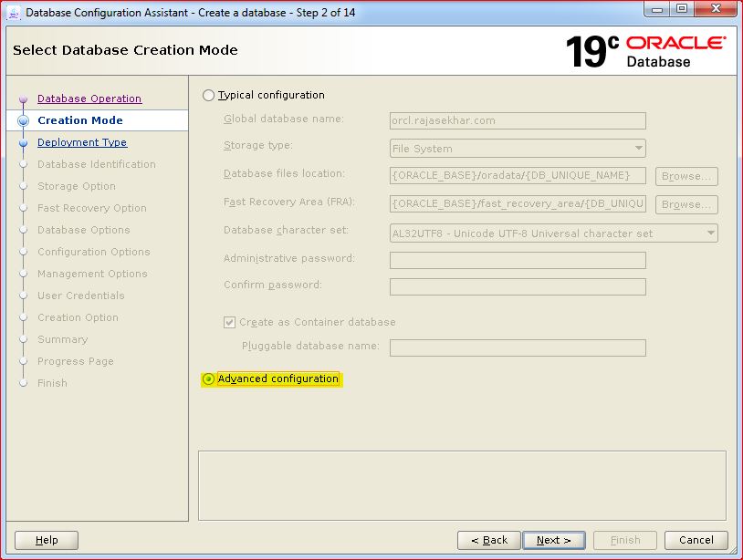This screenshot has width=743, height=560.
Task: Click the Oracle 19c Database logo
Action: [645, 51]
